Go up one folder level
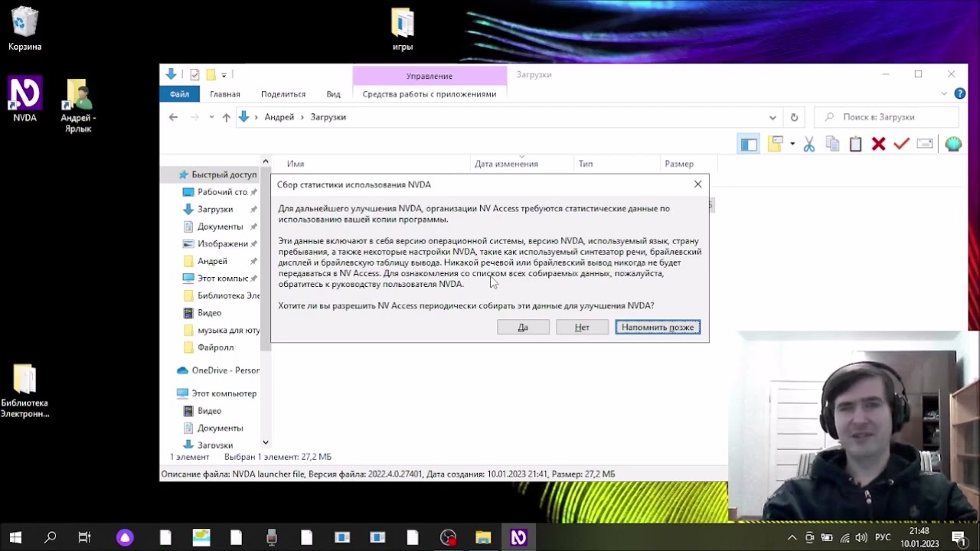The image size is (980, 551). pos(226,117)
